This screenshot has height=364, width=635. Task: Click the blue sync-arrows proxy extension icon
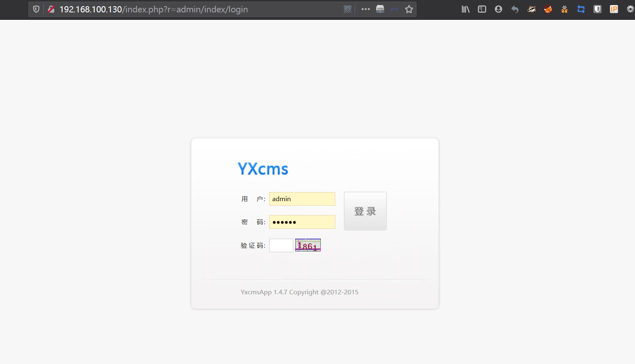[581, 9]
